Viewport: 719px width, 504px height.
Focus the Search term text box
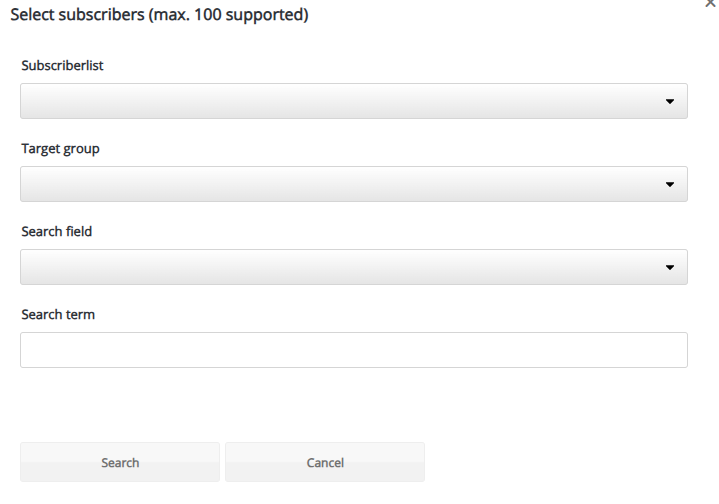pos(354,350)
